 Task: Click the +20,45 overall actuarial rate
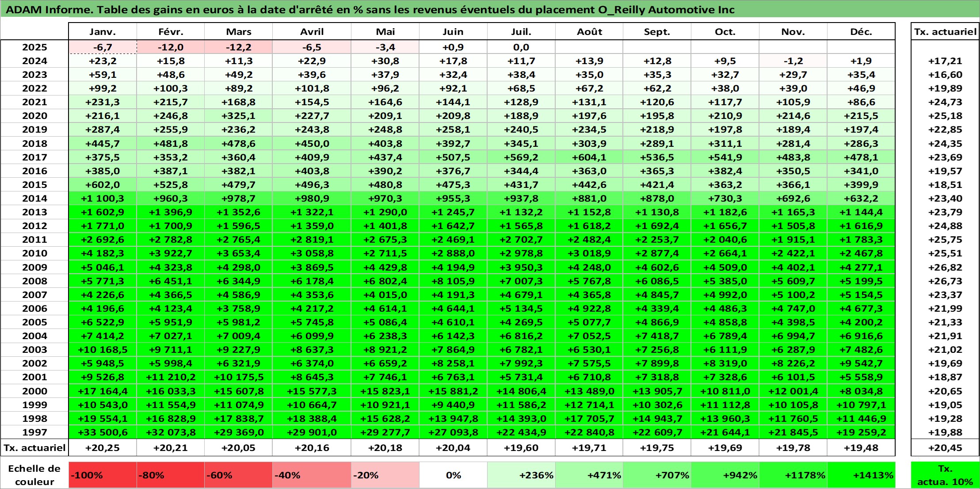coord(945,447)
